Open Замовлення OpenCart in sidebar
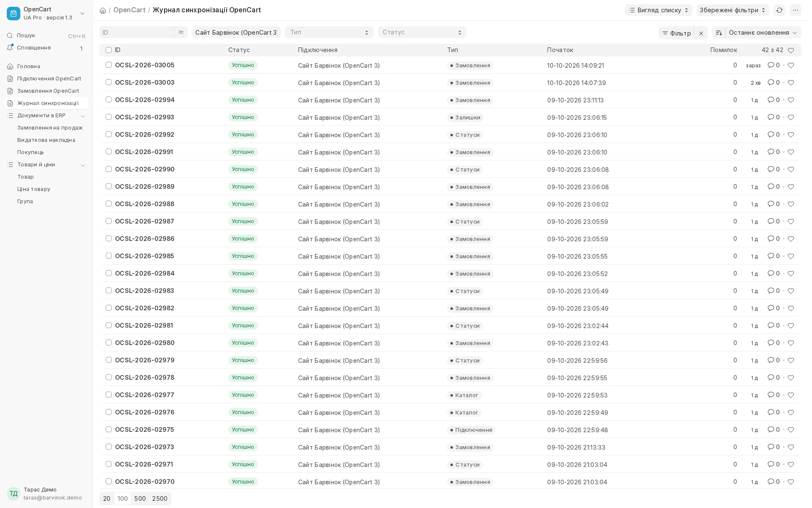 [46, 91]
